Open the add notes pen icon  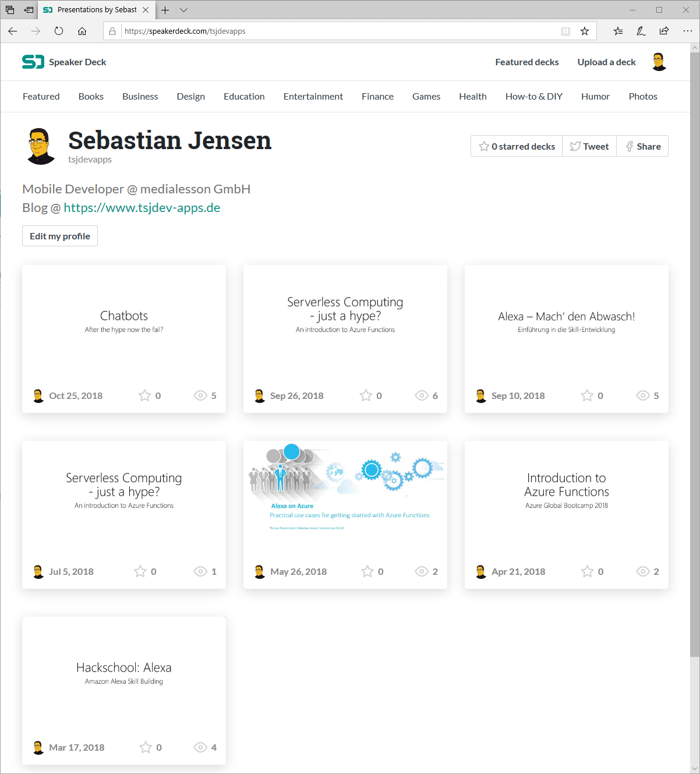coord(641,31)
